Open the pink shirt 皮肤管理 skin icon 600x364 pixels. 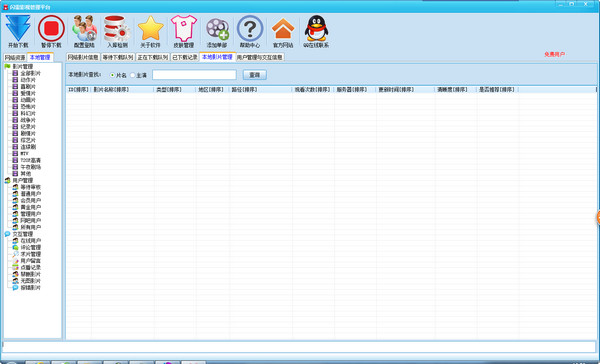(x=184, y=28)
